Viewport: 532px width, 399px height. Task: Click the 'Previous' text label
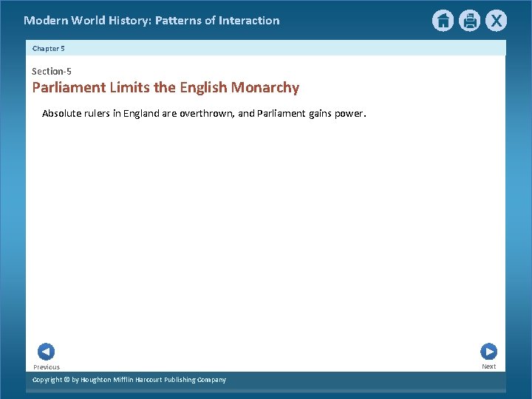[47, 367]
